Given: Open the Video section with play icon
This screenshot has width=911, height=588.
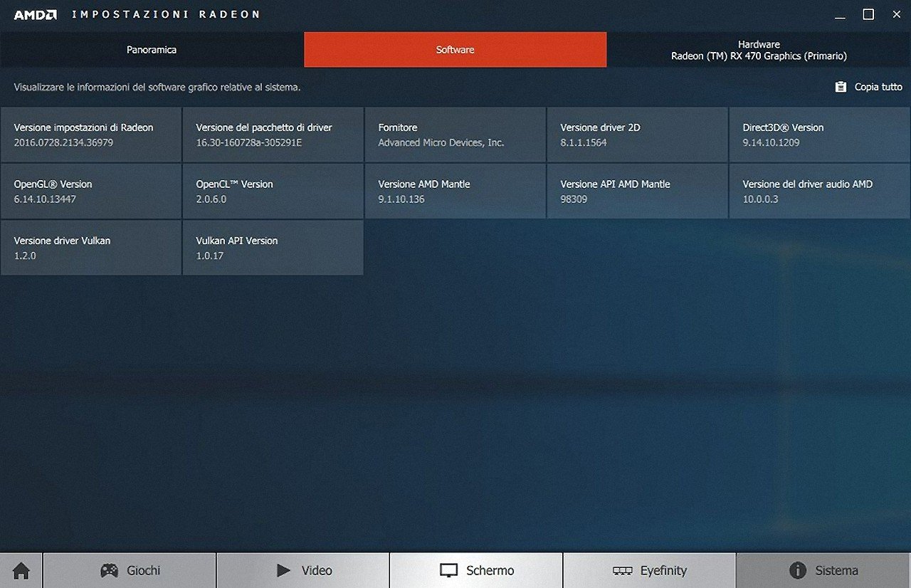Looking at the screenshot, I should [303, 571].
